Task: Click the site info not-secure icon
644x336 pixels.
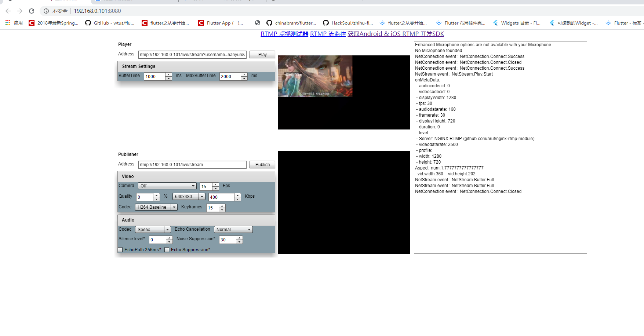Action: coord(46,11)
